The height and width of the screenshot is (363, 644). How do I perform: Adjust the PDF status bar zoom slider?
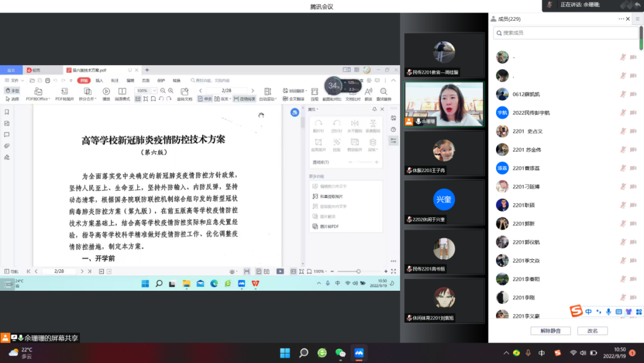click(358, 271)
